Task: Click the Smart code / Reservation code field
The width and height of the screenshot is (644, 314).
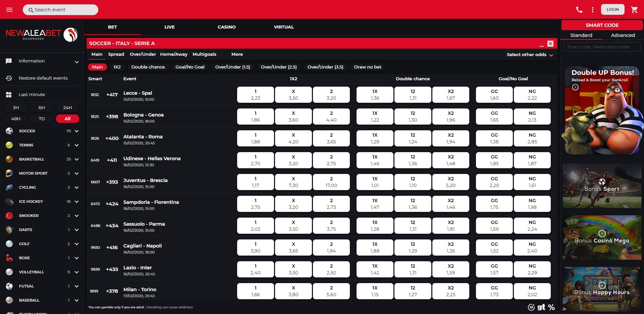Action: (x=602, y=47)
